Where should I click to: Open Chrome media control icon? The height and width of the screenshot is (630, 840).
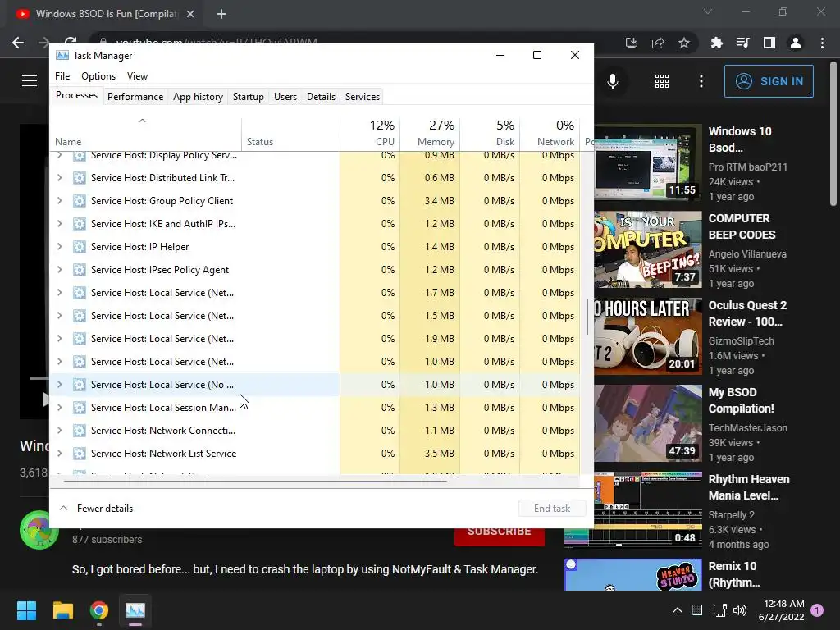click(x=743, y=43)
